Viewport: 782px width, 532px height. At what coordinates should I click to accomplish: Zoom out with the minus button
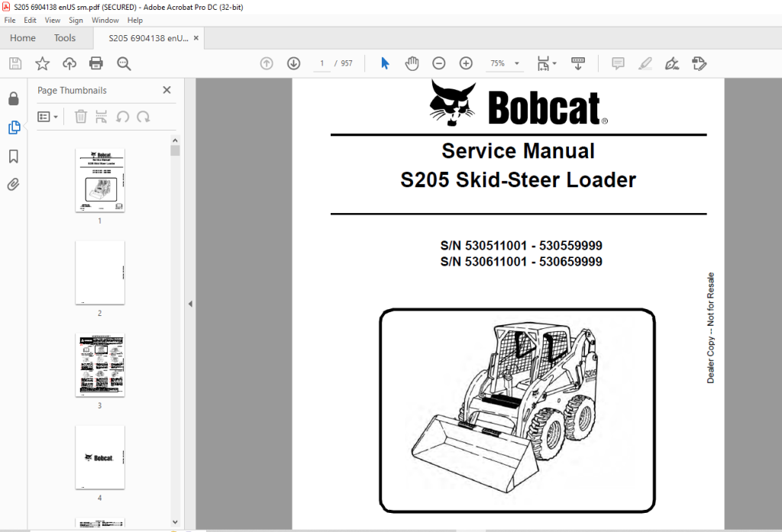coord(439,63)
